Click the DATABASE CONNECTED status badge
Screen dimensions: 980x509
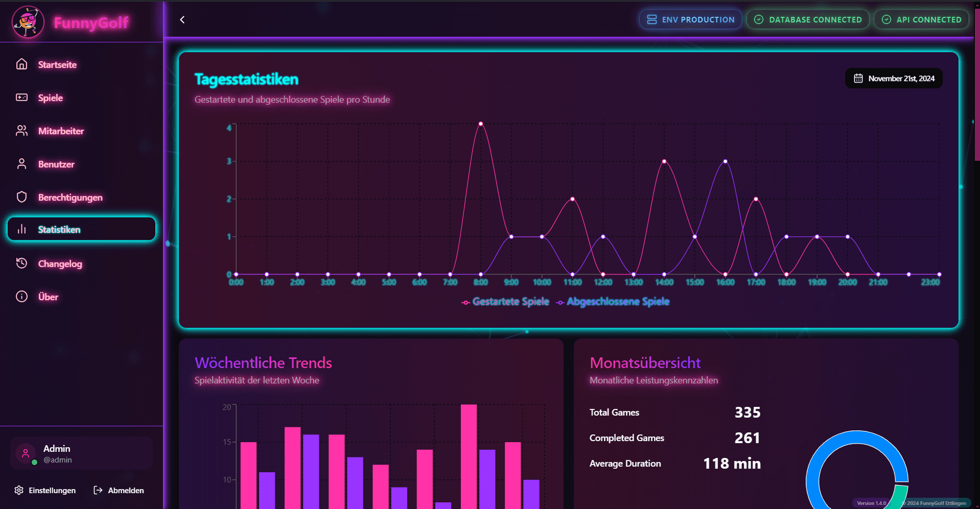coord(808,19)
